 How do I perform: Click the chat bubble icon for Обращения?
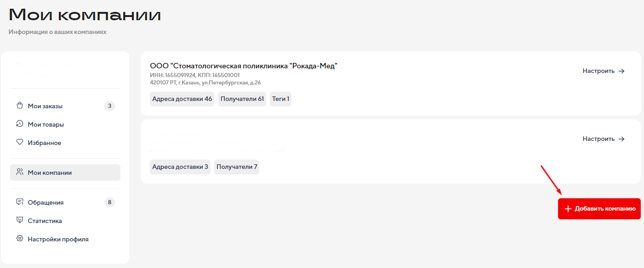20,202
